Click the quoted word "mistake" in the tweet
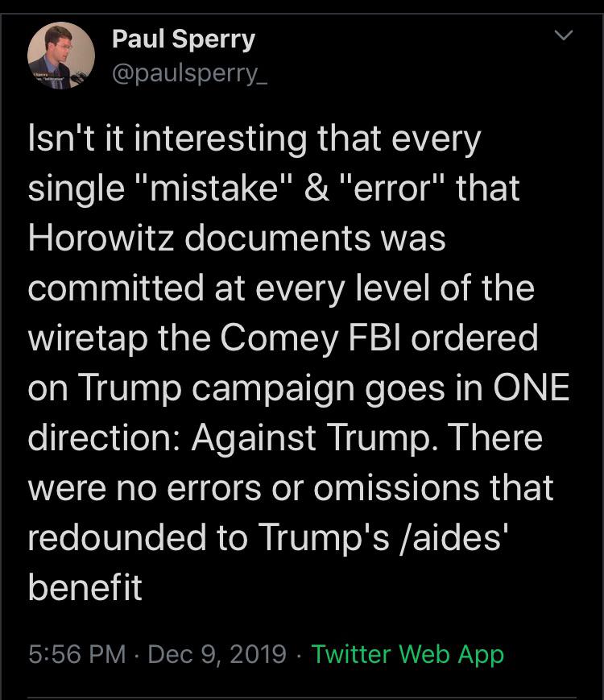Viewport: 604px width, 700px height. (x=214, y=188)
